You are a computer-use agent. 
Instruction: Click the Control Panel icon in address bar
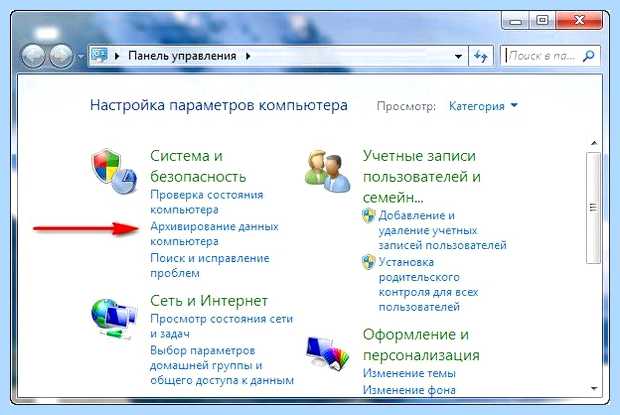click(99, 55)
